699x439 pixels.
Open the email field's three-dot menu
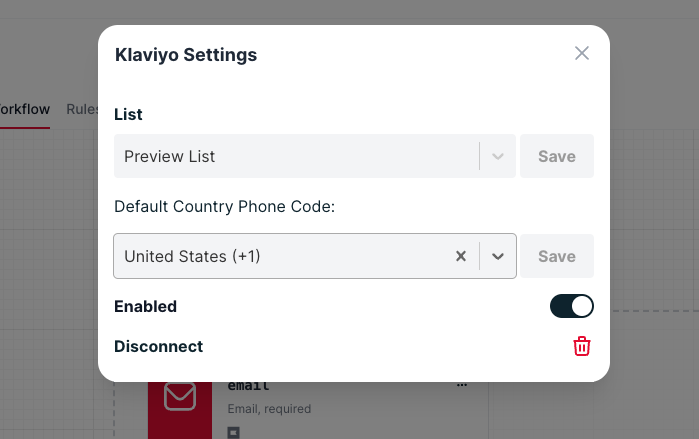[462, 385]
